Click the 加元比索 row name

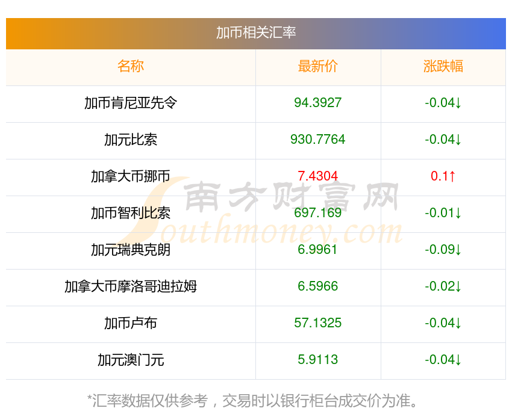click(x=131, y=140)
